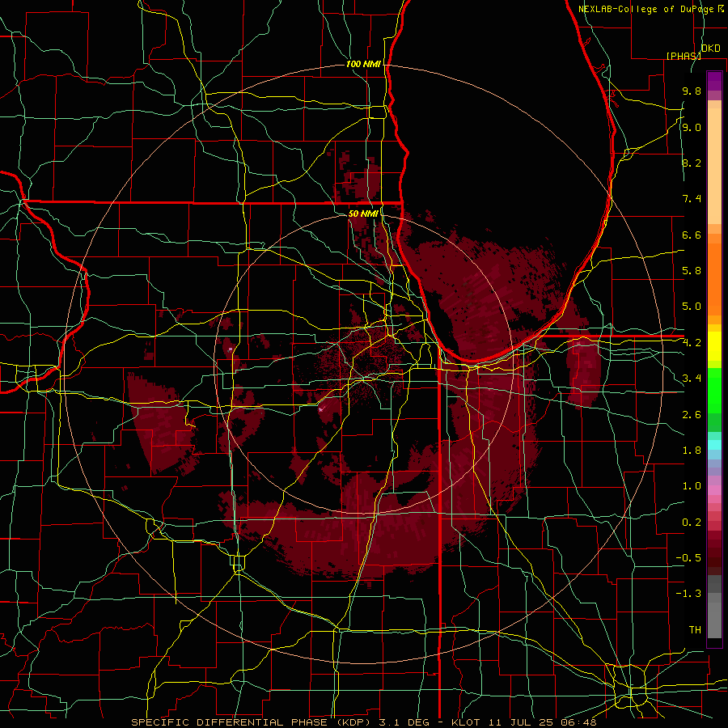Click the Specific Differential Phase caption text

tap(363, 722)
